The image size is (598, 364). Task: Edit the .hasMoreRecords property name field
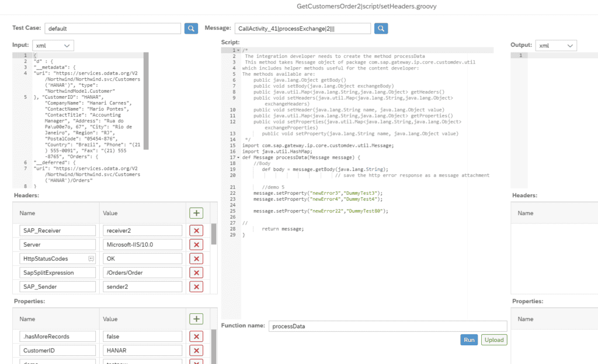(x=58, y=337)
